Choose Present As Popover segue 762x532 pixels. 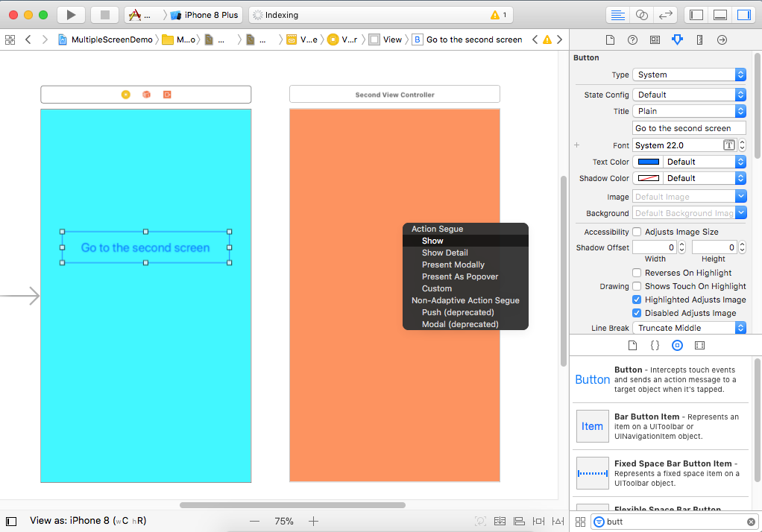(465, 276)
